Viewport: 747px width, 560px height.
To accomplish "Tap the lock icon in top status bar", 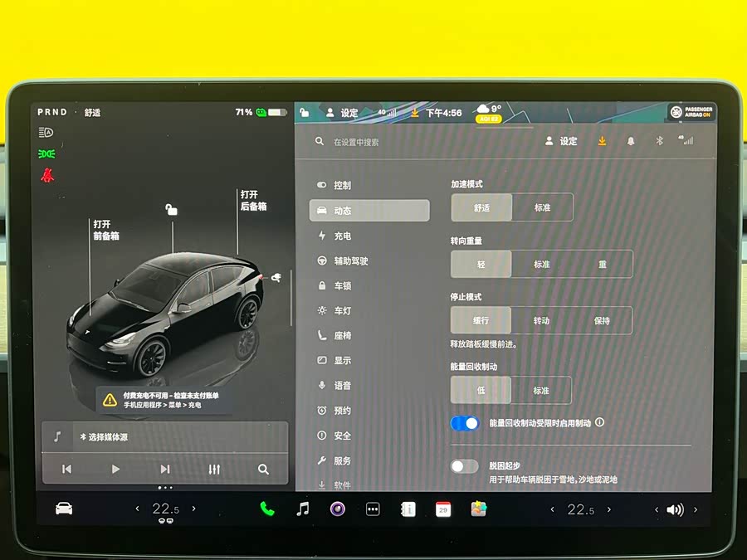I will (x=304, y=112).
